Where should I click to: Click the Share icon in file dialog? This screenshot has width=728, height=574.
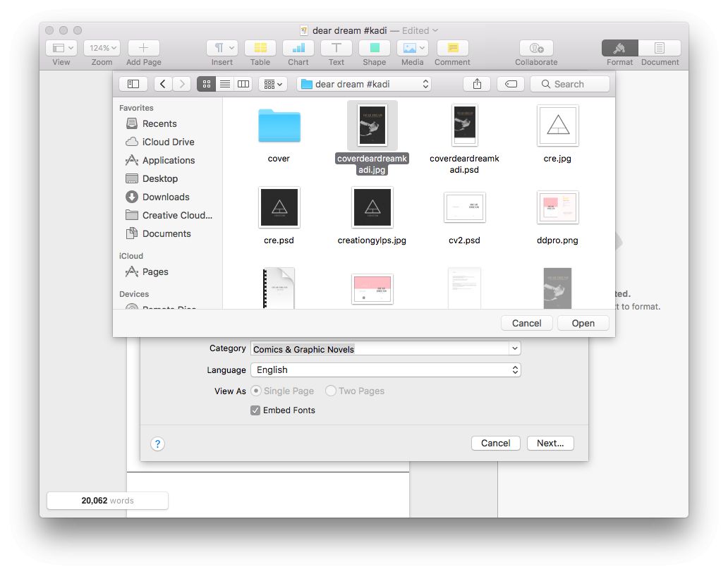(477, 84)
